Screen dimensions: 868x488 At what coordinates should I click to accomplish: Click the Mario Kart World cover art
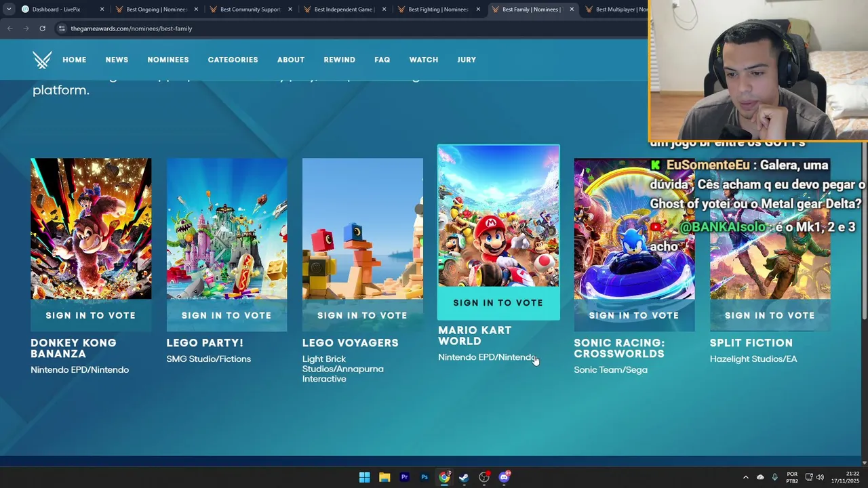[498, 216]
